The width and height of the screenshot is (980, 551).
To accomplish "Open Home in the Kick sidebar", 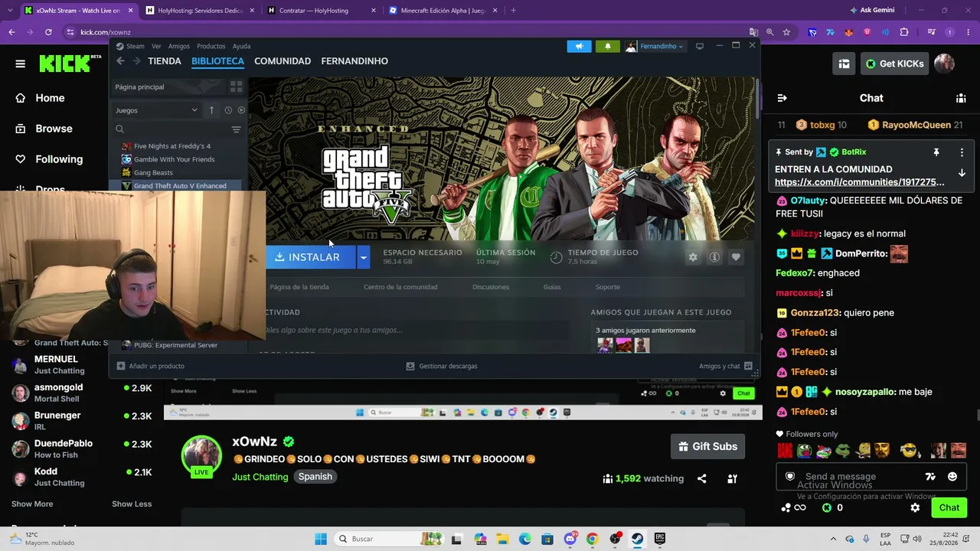I will 50,98.
